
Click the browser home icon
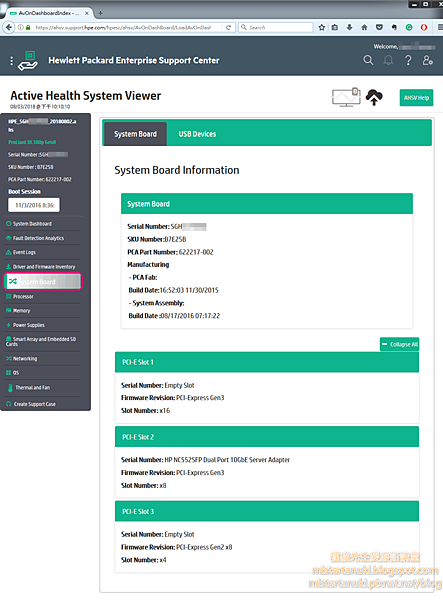364,28
